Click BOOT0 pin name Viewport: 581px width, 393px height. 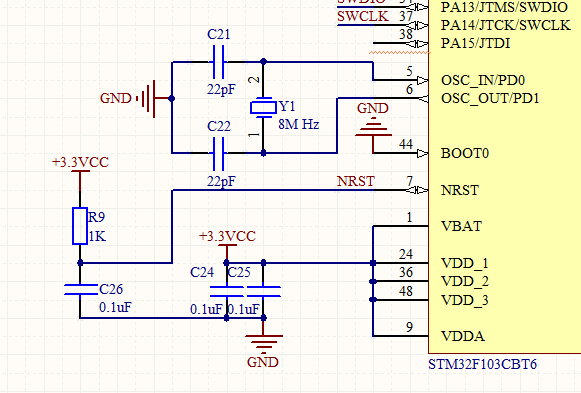point(465,153)
